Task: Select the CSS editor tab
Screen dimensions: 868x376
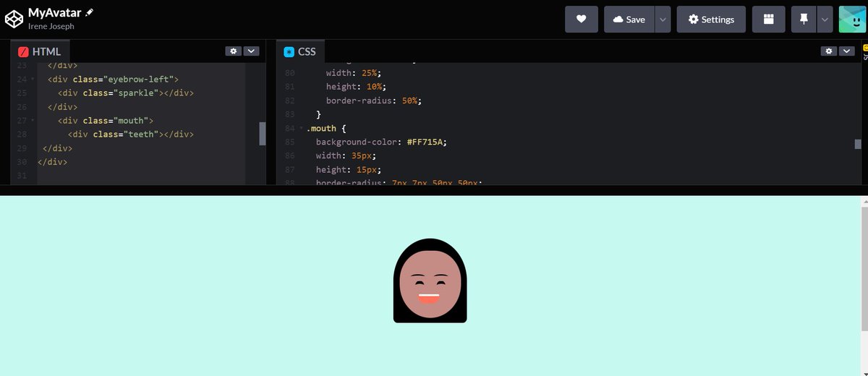Action: tap(301, 51)
